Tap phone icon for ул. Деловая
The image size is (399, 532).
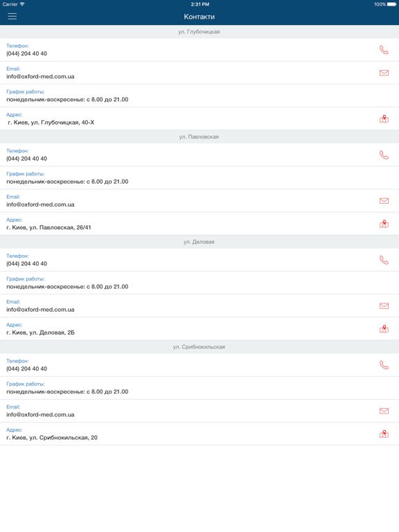[x=384, y=260]
